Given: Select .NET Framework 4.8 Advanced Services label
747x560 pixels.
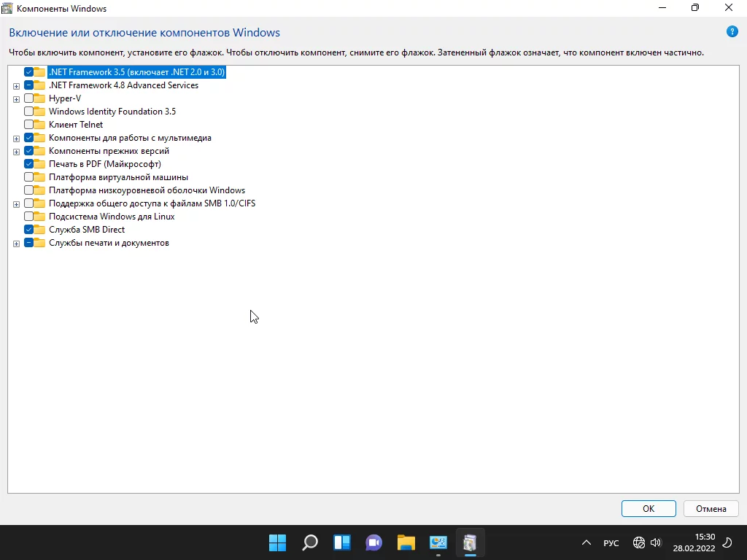Looking at the screenshot, I should click(x=123, y=85).
